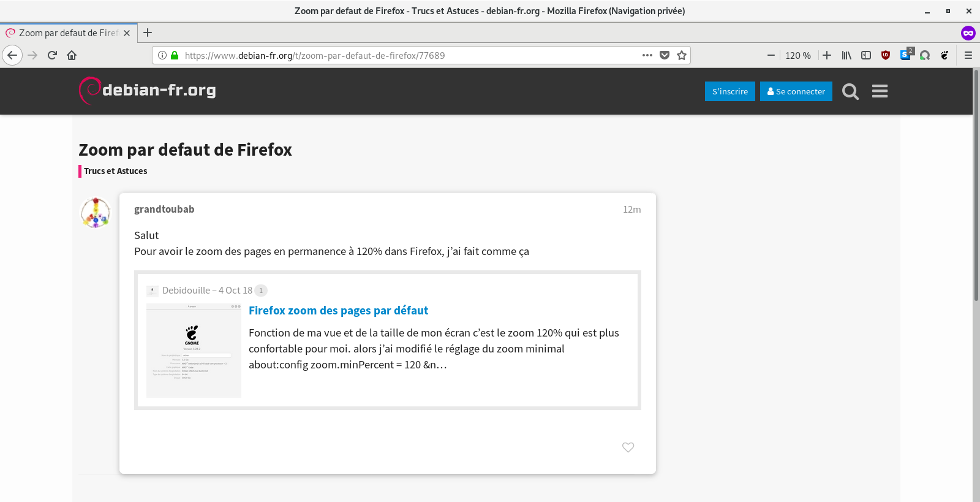This screenshot has width=980, height=502.
Task: Open the uBlock Origin shield extension
Action: tap(886, 55)
